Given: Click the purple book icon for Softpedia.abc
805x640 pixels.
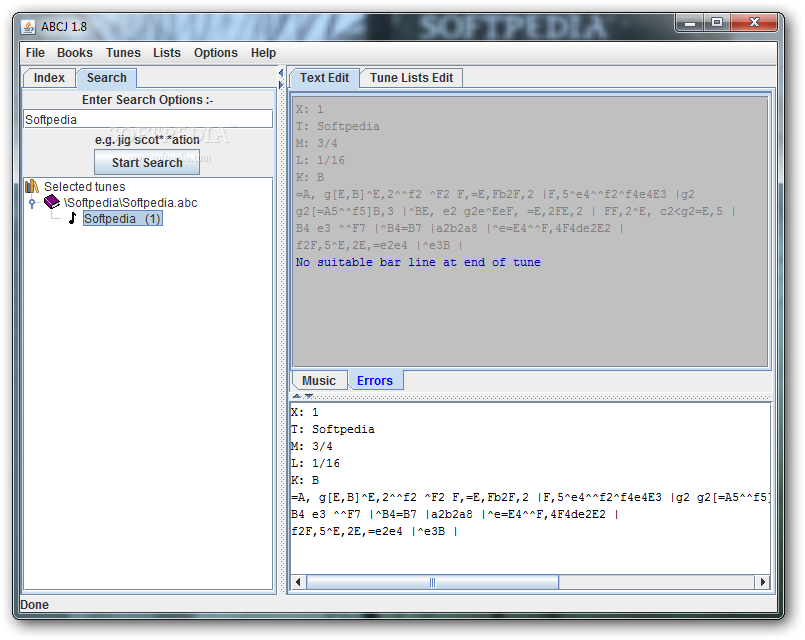Looking at the screenshot, I should (x=52, y=202).
